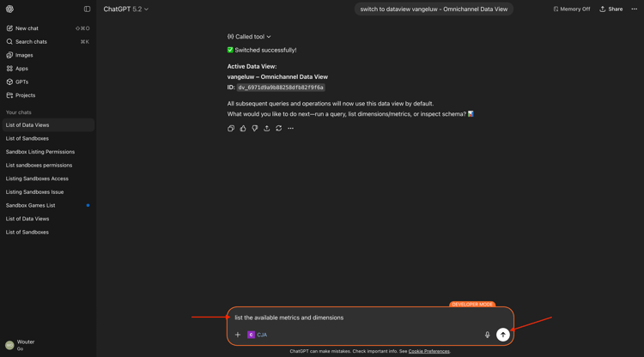This screenshot has height=357, width=644.
Task: Expand the Called tool details
Action: click(249, 37)
